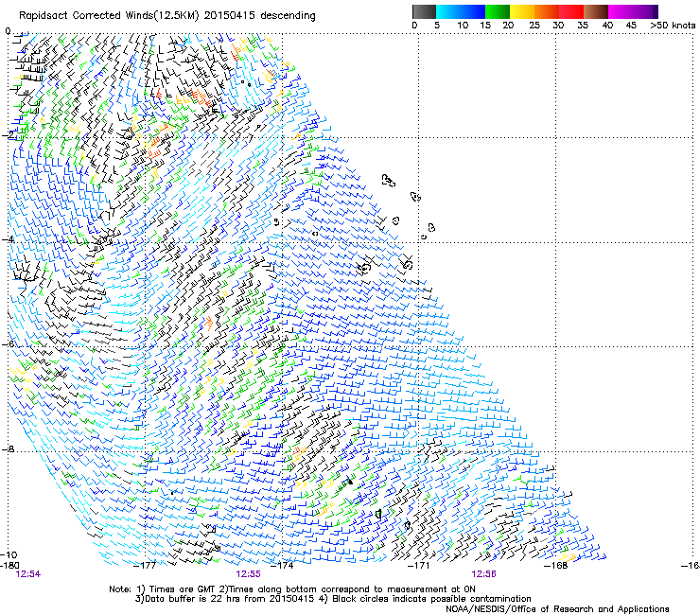Select the magenta 40-45 knots legend color segment
Screen dimensions: 700x615
(621, 11)
